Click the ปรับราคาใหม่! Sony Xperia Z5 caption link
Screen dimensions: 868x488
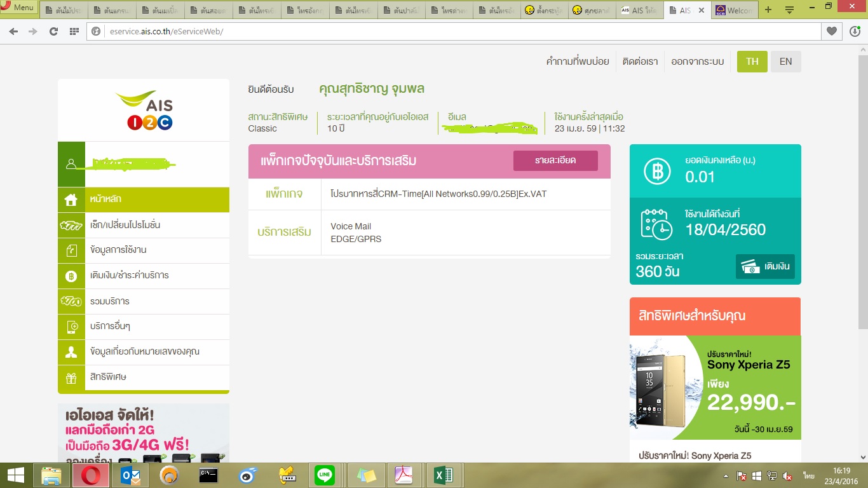[695, 456]
